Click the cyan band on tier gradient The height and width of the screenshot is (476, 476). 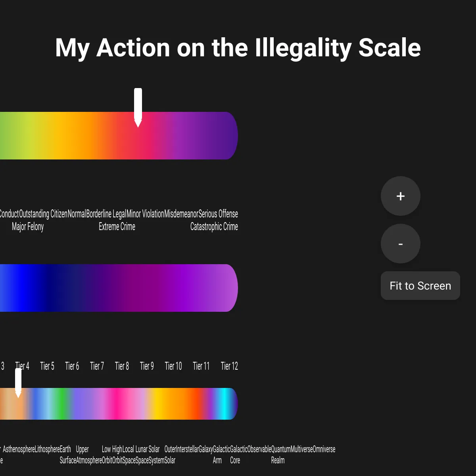tap(225, 404)
